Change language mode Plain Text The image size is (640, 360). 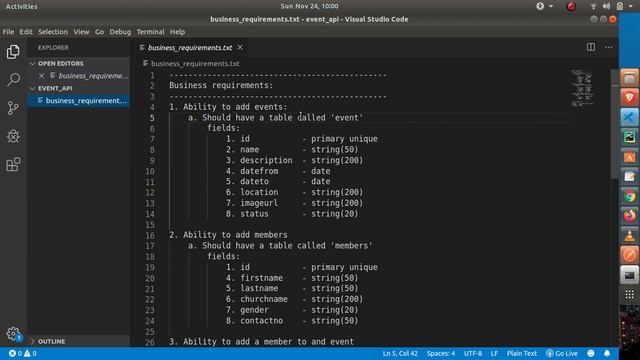[522, 353]
